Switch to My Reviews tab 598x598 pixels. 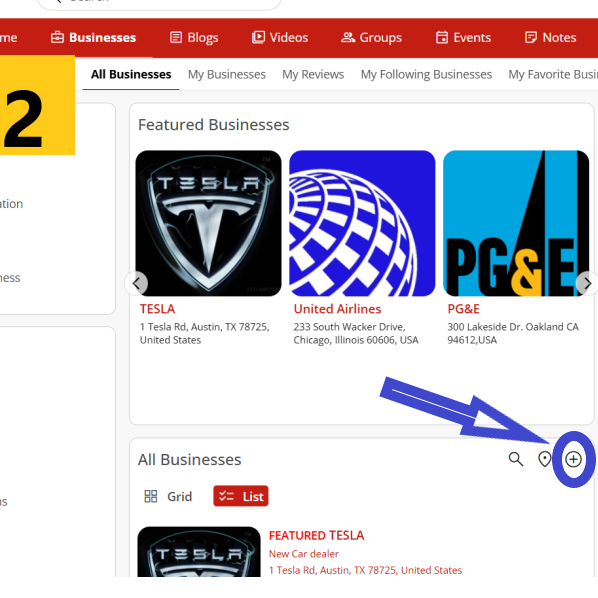coord(313,74)
